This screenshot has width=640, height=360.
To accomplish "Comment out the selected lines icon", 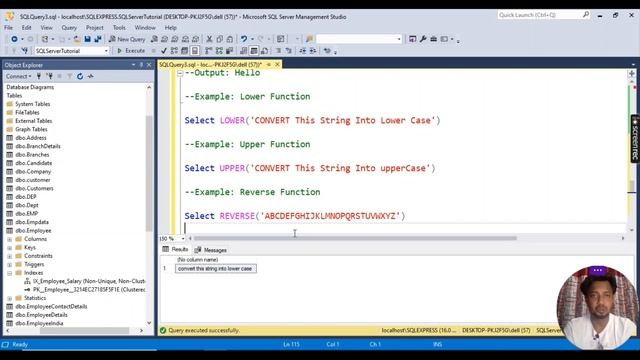I will pyautogui.click(x=278, y=51).
